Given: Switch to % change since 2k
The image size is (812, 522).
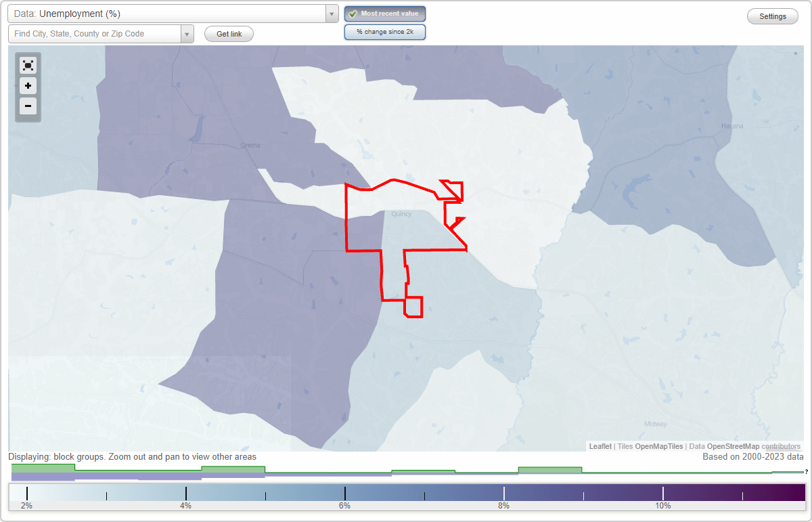Looking at the screenshot, I should [384, 32].
